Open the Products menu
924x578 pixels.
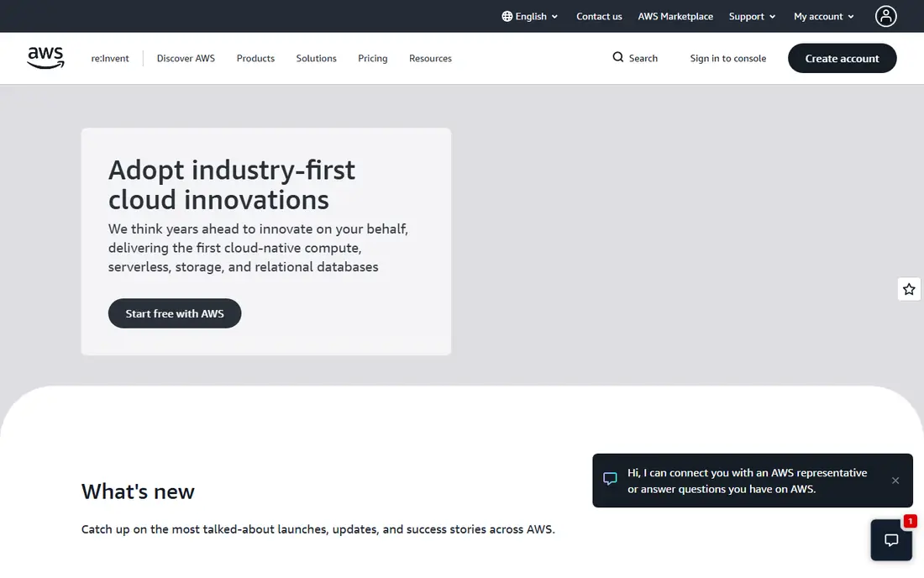pos(255,58)
